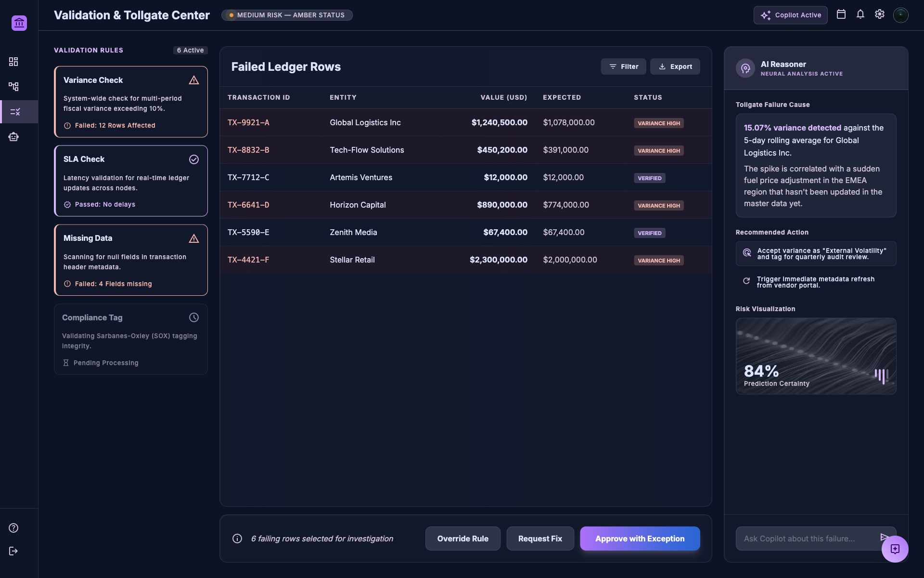Click Failed: 12 Rows Affected text
This screenshot has height=578, width=924.
[115, 125]
